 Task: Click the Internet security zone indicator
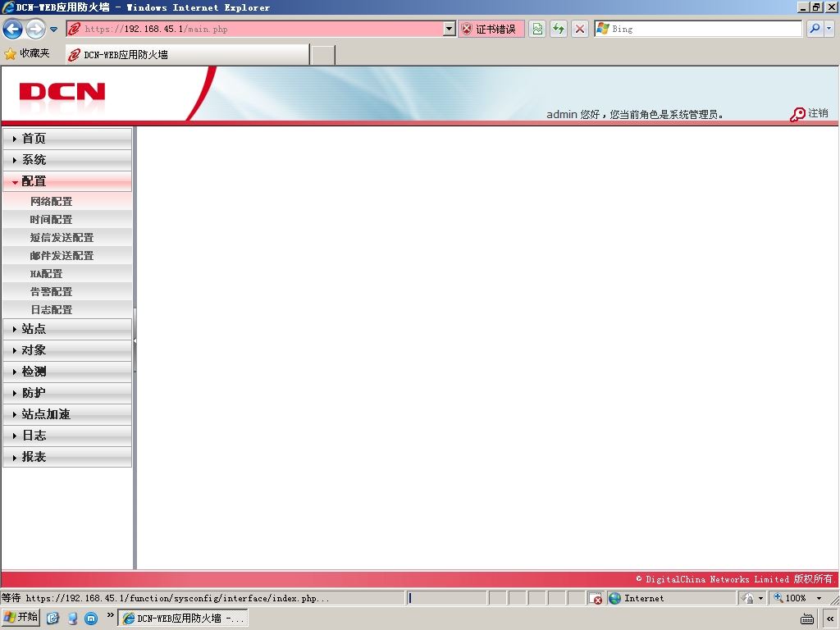point(673,598)
